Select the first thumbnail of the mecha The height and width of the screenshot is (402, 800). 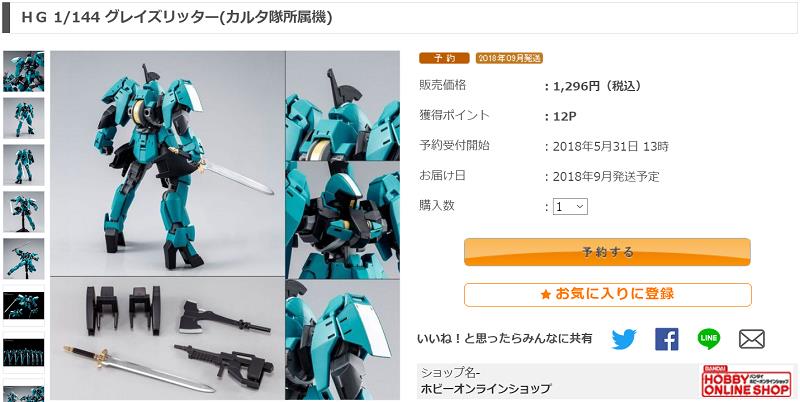coord(23,71)
